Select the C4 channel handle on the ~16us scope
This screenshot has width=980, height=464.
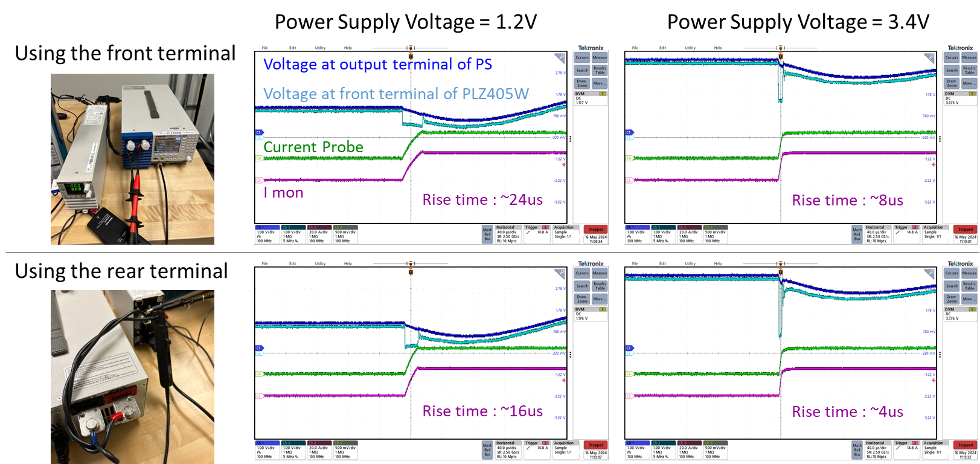point(259,374)
